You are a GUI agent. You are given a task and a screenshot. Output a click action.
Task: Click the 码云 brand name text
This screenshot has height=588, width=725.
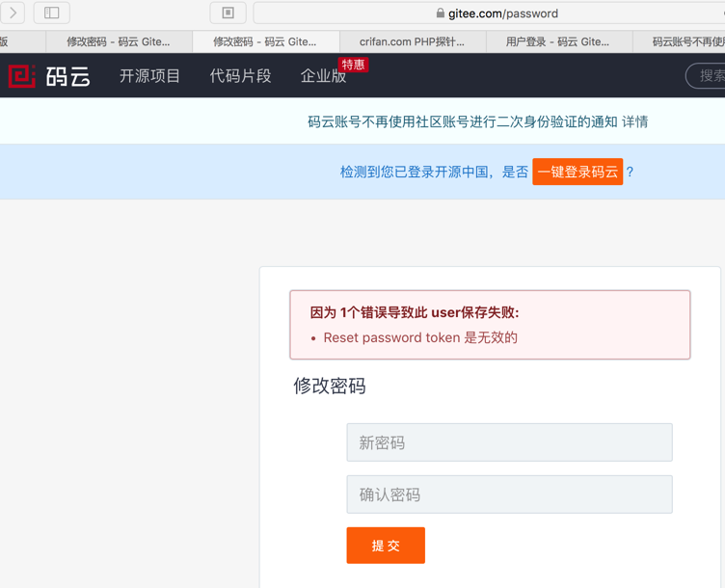(x=67, y=76)
